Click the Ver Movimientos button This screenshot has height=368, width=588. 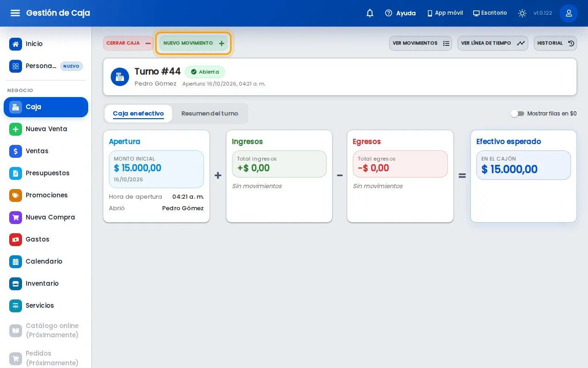pos(420,43)
